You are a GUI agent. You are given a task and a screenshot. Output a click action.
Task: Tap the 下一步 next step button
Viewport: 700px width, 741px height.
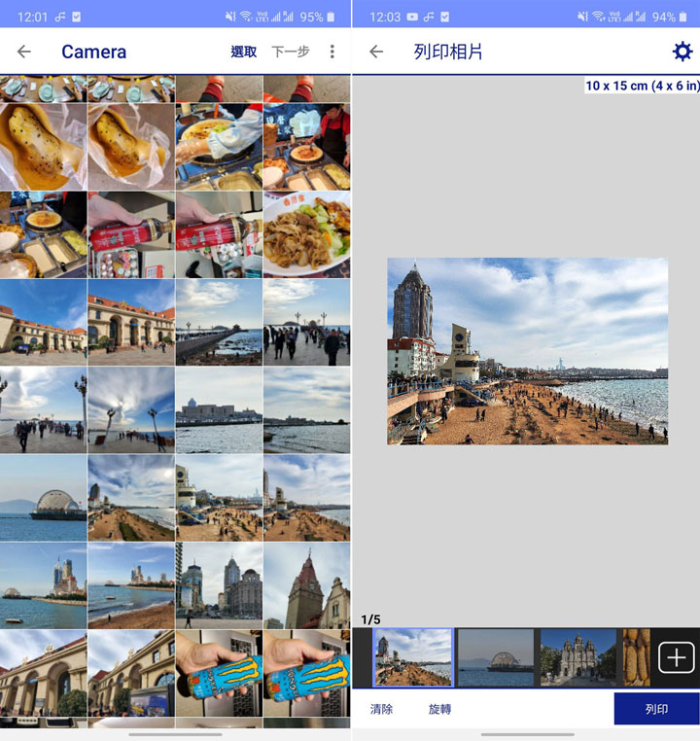click(291, 52)
